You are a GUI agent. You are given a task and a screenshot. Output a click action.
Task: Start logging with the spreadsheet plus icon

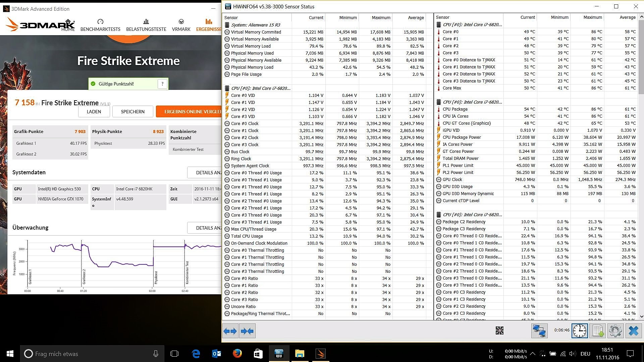(x=598, y=331)
